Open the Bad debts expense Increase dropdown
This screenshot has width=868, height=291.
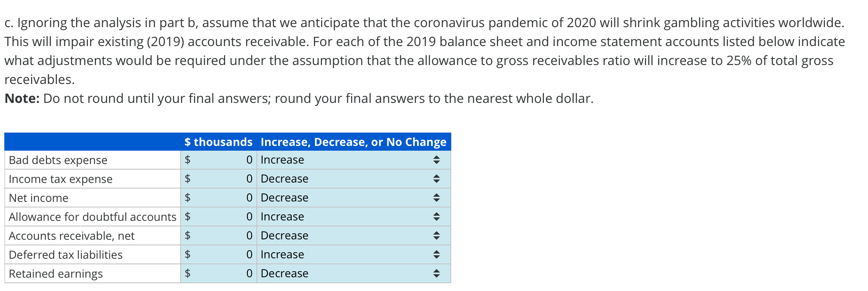point(345,160)
